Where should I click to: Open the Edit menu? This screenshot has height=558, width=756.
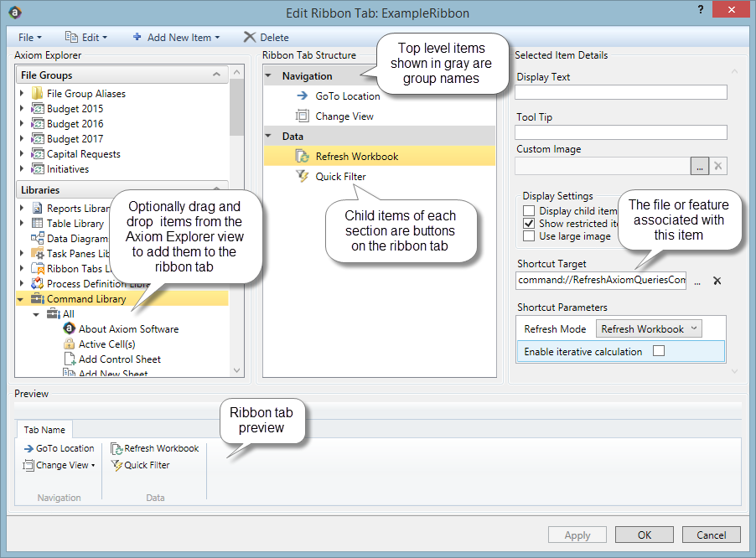pyautogui.click(x=86, y=37)
